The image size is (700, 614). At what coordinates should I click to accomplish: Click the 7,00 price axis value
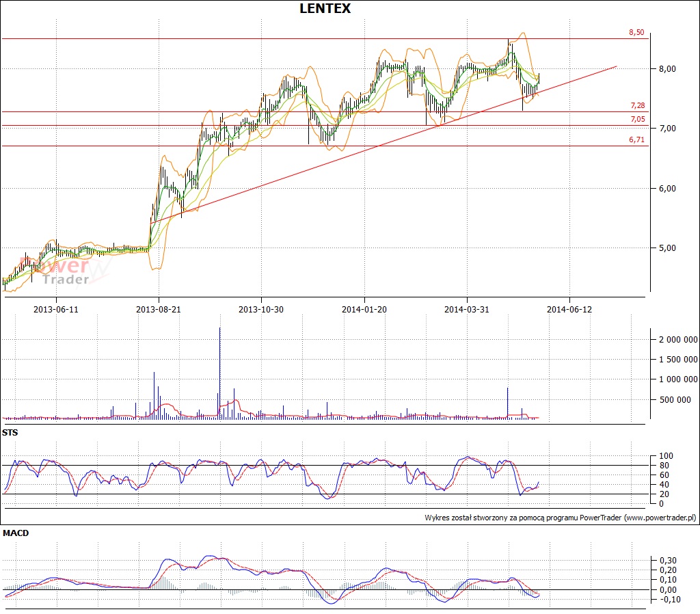point(667,128)
